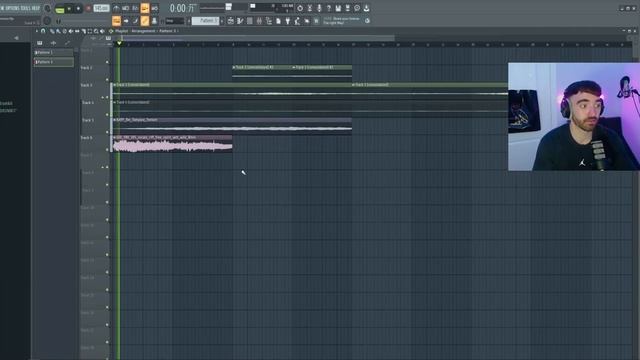Viewport: 640px width, 360px height.
Task: Select the playlist Paint brush tool
Action: (x=58, y=31)
